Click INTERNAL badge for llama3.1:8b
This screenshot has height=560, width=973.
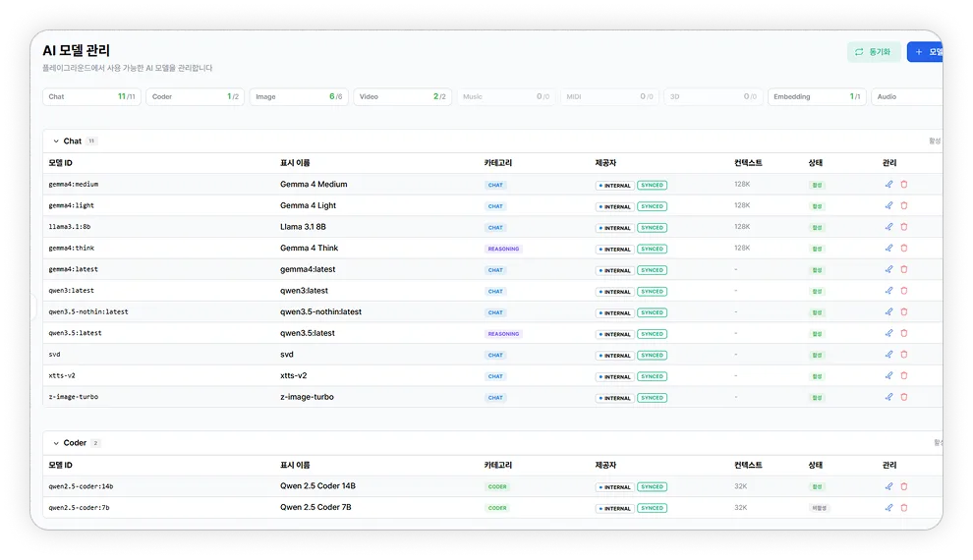pyautogui.click(x=614, y=228)
